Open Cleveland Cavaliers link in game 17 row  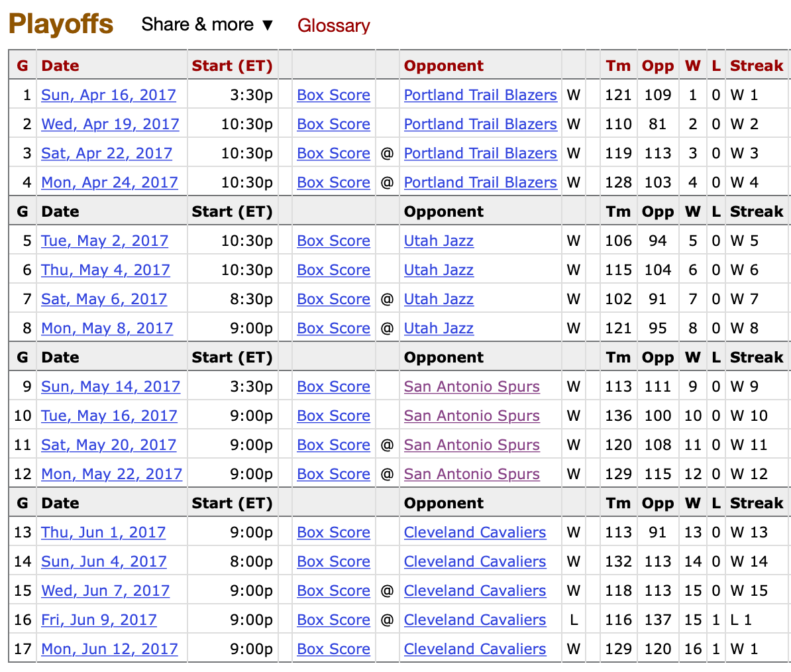pyautogui.click(x=475, y=649)
